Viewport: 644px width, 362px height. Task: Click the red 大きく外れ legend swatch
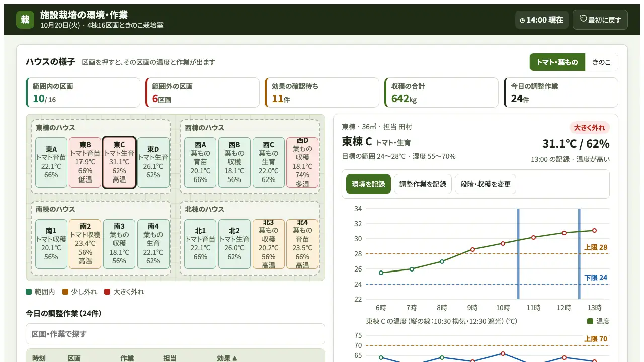point(107,292)
